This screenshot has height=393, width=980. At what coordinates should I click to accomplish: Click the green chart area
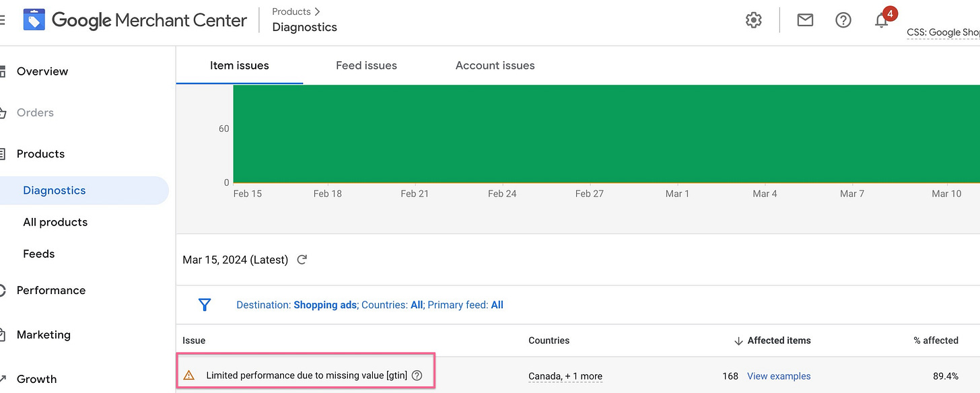(x=606, y=133)
